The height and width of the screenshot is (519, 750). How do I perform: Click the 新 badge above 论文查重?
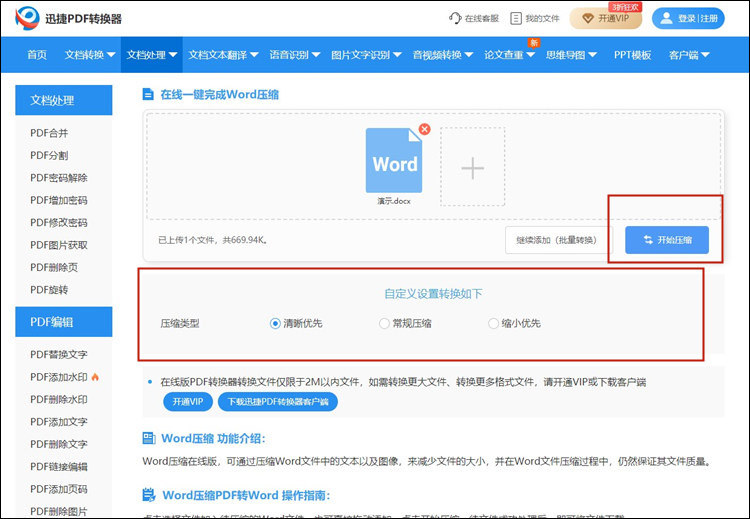pyautogui.click(x=534, y=43)
